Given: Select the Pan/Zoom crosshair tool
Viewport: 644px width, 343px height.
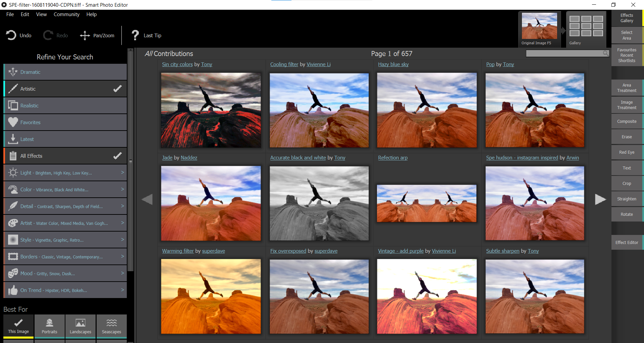Looking at the screenshot, I should [x=85, y=36].
